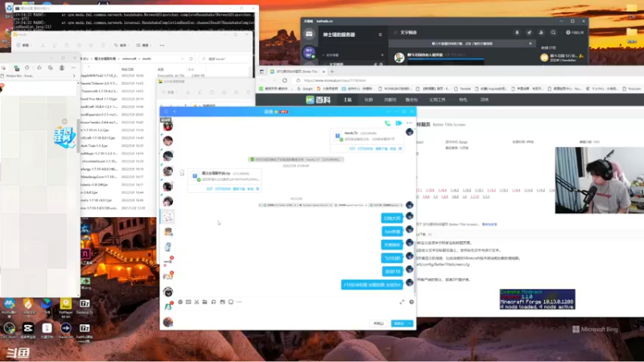Refresh the mods folder in explorer

[x=191, y=59]
